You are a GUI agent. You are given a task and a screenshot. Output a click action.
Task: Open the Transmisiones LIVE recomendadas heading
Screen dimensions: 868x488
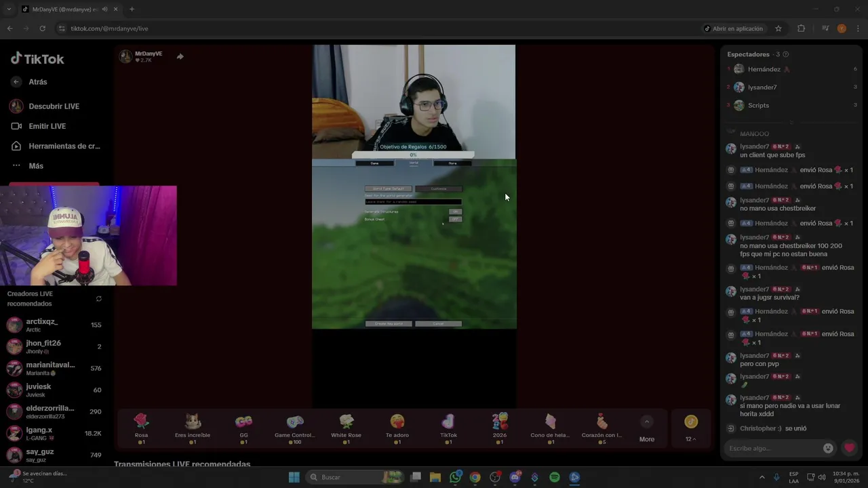coord(182,464)
